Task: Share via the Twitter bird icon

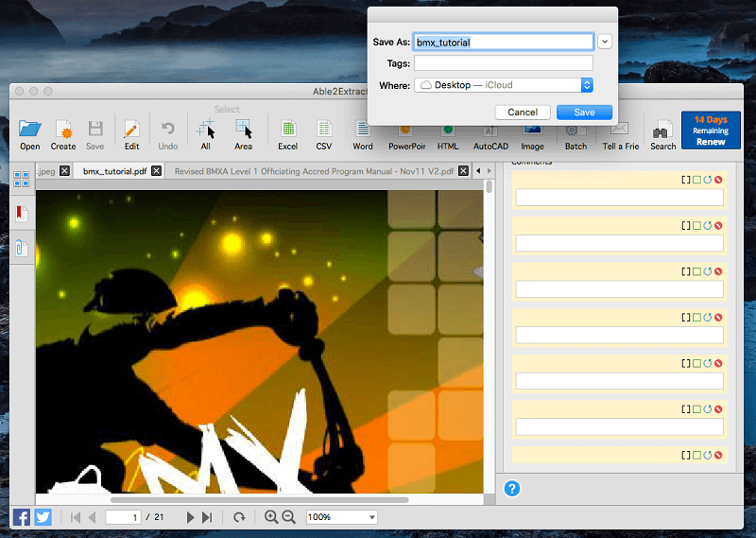Action: tap(43, 517)
